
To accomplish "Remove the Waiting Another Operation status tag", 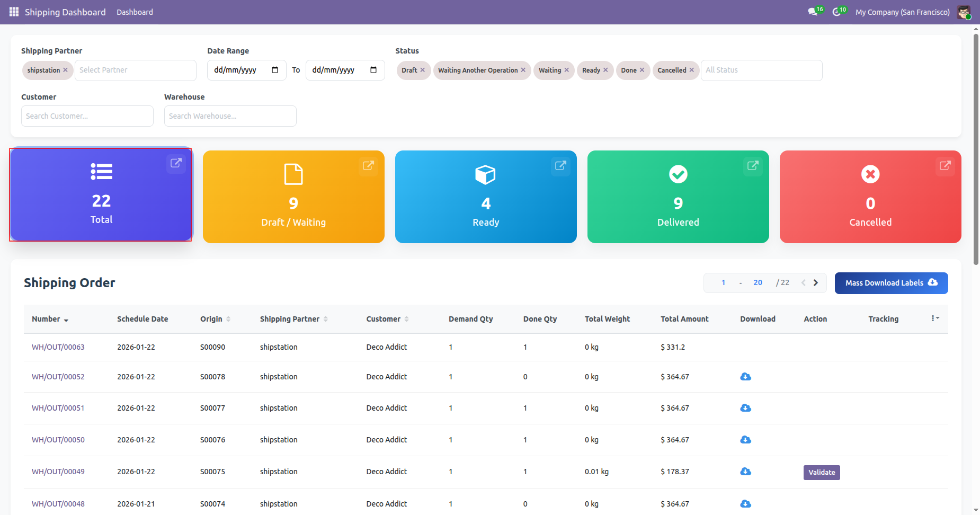I will pyautogui.click(x=523, y=70).
